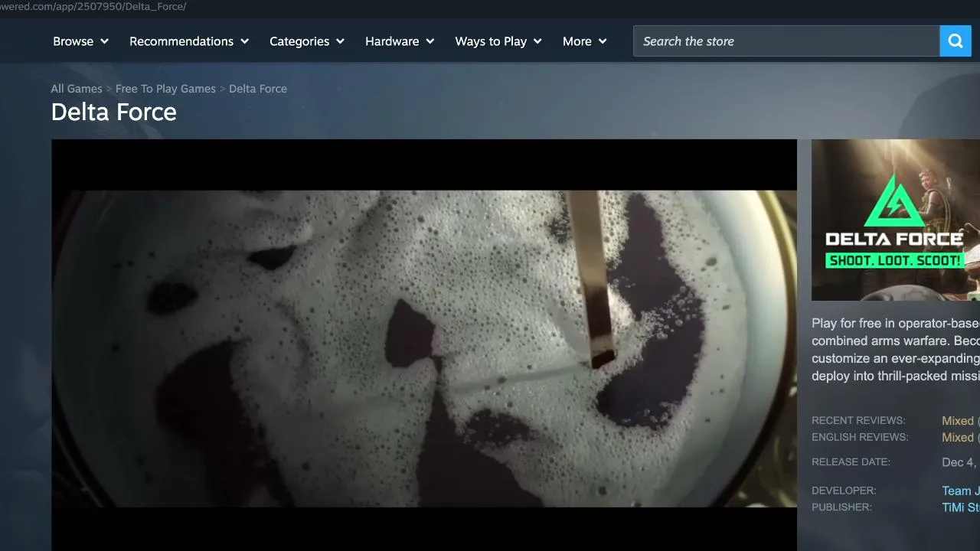Click the Delta Force page title

point(113,112)
